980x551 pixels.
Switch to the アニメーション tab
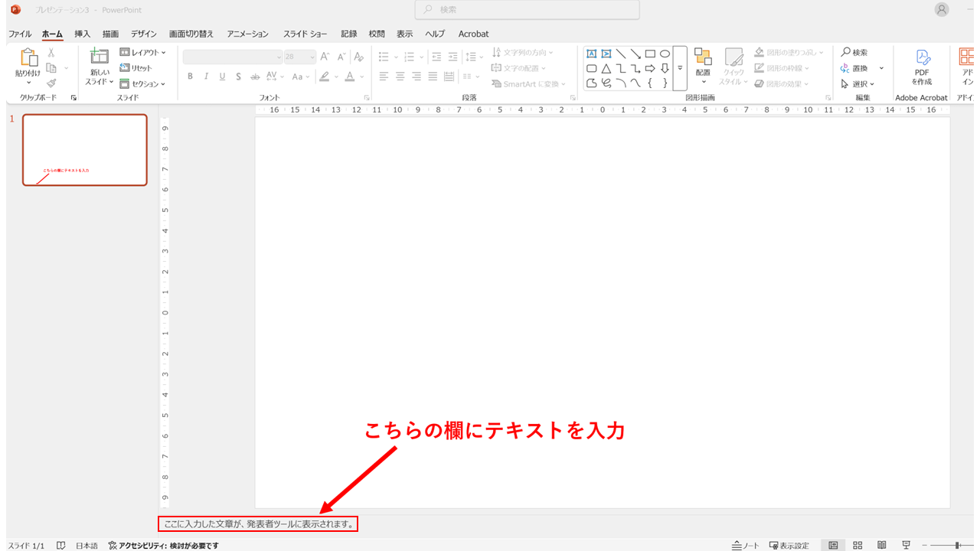click(247, 34)
